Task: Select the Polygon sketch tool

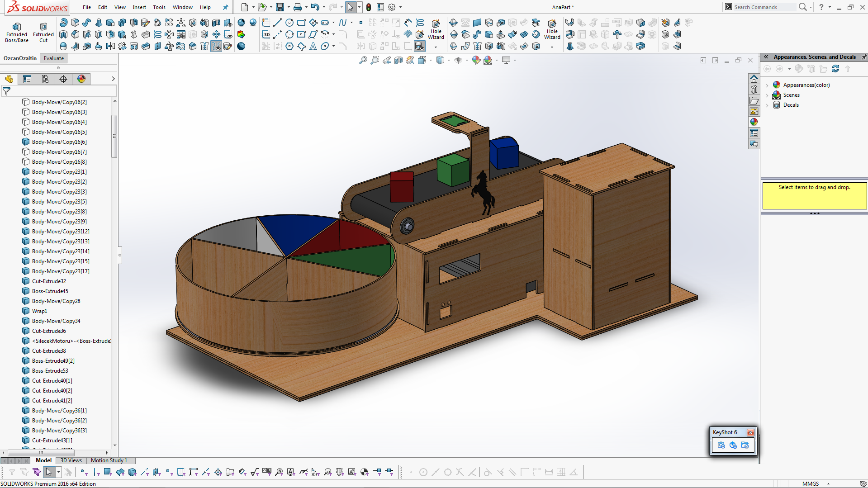Action: coord(289,46)
